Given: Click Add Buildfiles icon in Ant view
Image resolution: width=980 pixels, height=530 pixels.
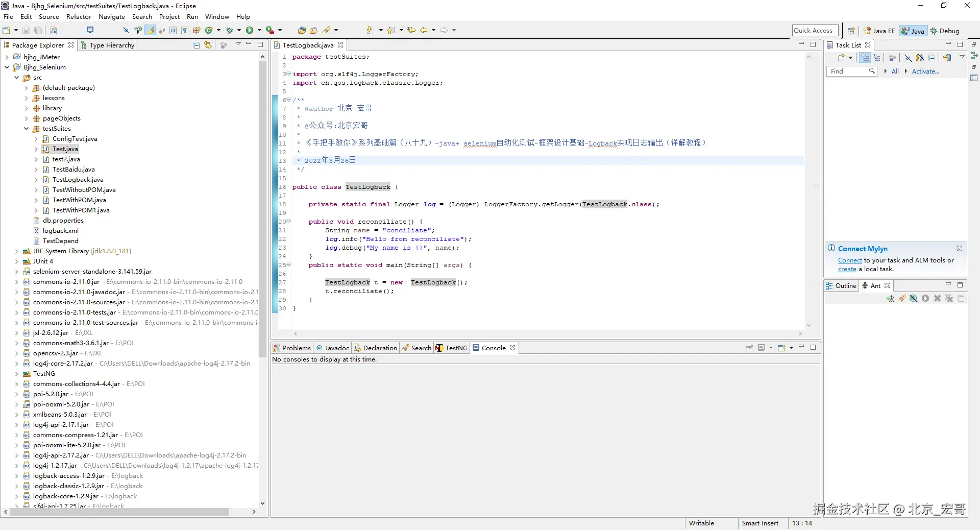Looking at the screenshot, I should [x=890, y=299].
